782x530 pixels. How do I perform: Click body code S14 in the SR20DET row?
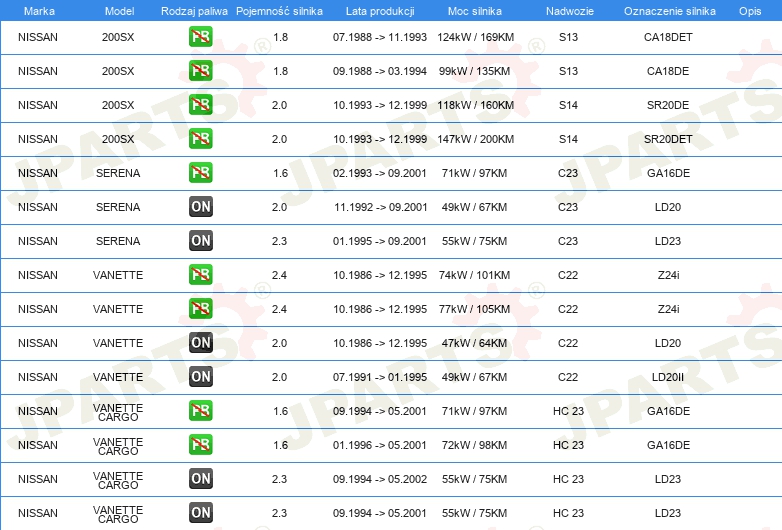pos(568,139)
